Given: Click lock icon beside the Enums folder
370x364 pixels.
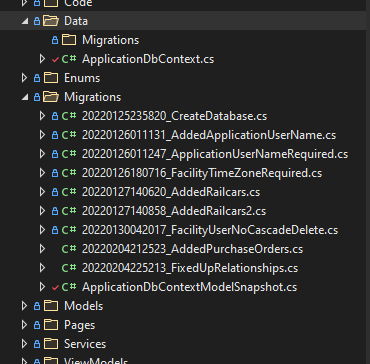Looking at the screenshot, I should tap(37, 78).
